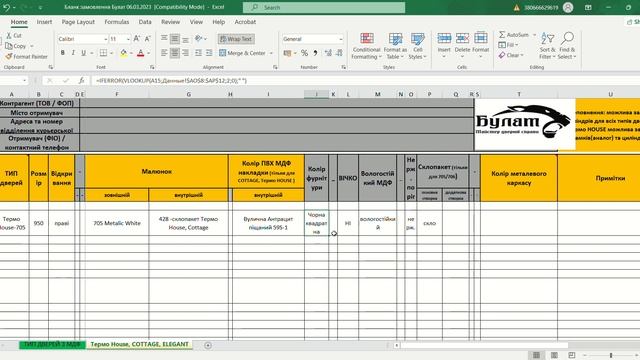Screen dimensions: 640x360
Task: Open the user account avatar
Action: pos(568,7)
